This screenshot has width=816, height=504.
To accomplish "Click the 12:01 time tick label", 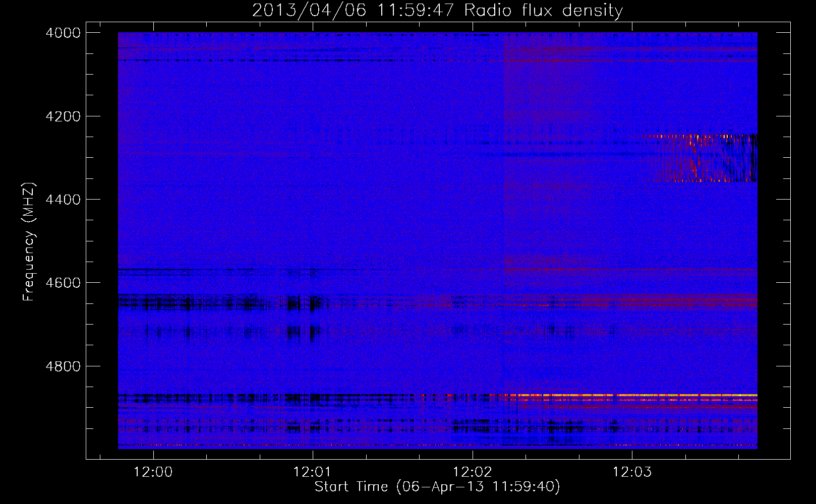I will pyautogui.click(x=313, y=472).
